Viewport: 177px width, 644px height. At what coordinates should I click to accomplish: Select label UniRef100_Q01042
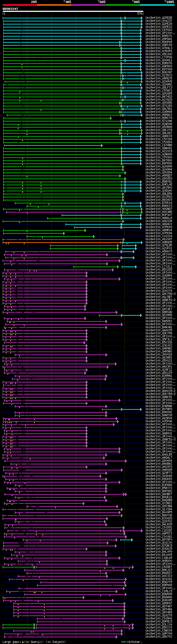tap(159, 579)
